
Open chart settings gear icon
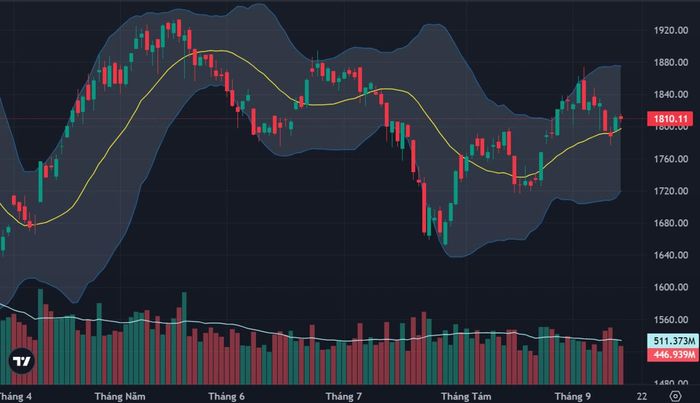click(676, 396)
